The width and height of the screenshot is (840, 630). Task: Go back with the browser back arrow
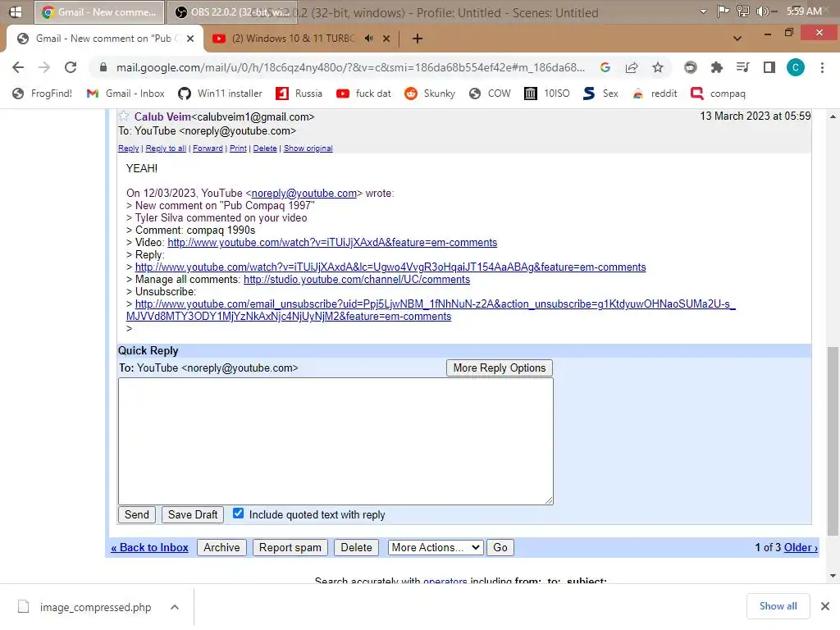18,67
